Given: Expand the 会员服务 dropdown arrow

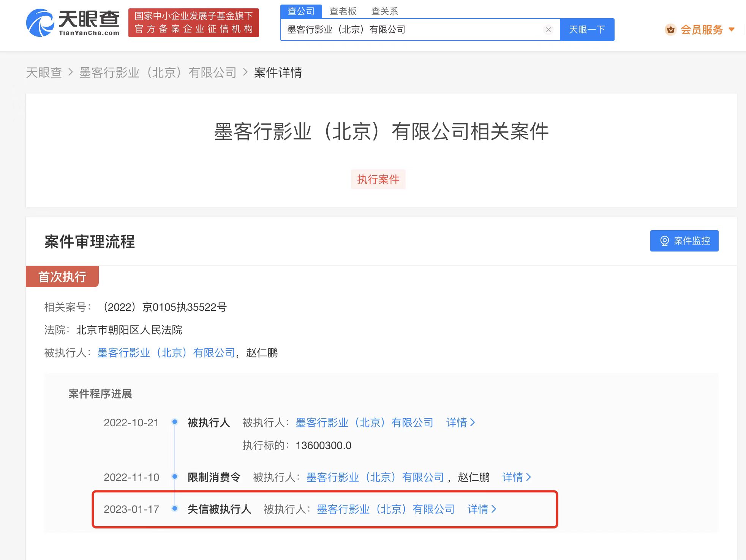Looking at the screenshot, I should 732,30.
